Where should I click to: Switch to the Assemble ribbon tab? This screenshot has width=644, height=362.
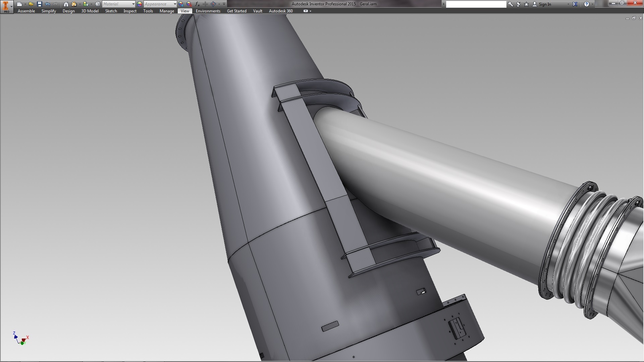coord(26,11)
